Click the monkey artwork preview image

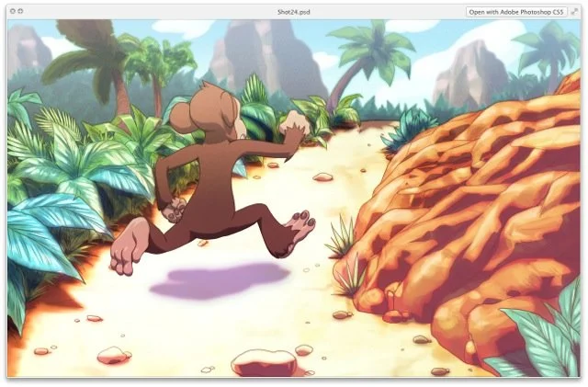click(x=294, y=199)
